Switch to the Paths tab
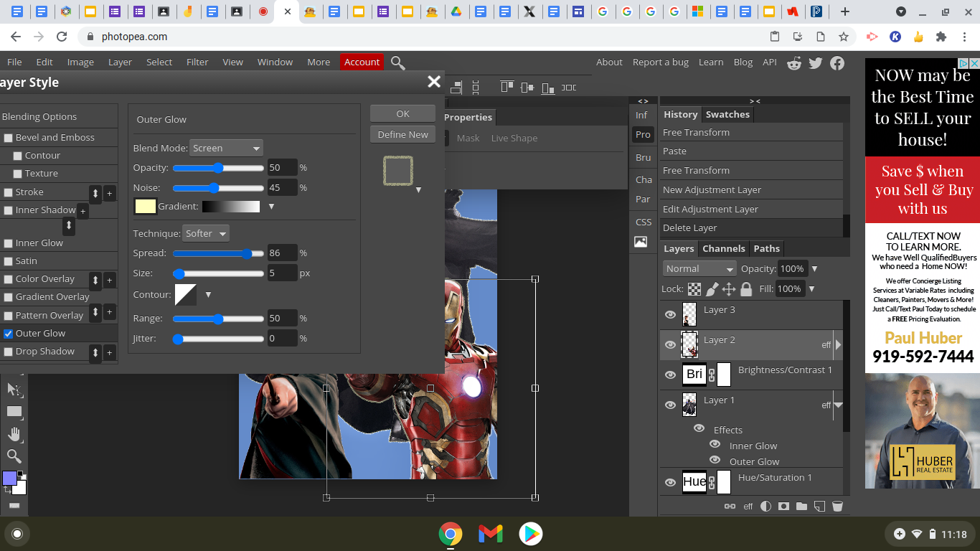 coord(766,248)
